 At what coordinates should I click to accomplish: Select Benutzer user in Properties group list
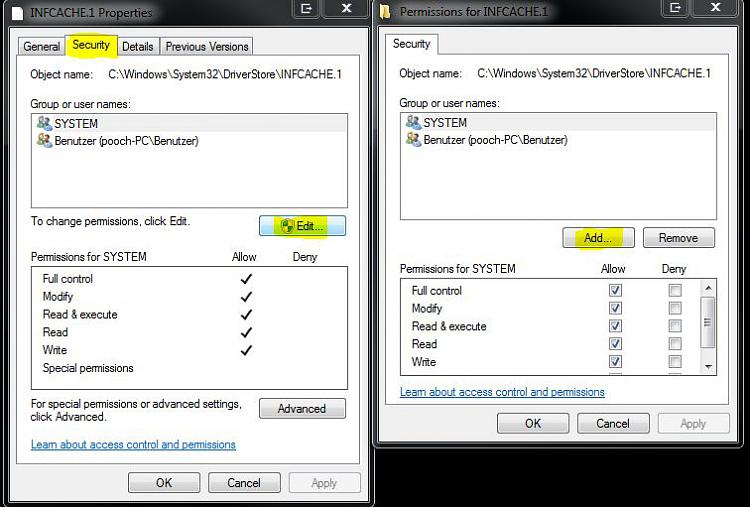click(x=189, y=141)
